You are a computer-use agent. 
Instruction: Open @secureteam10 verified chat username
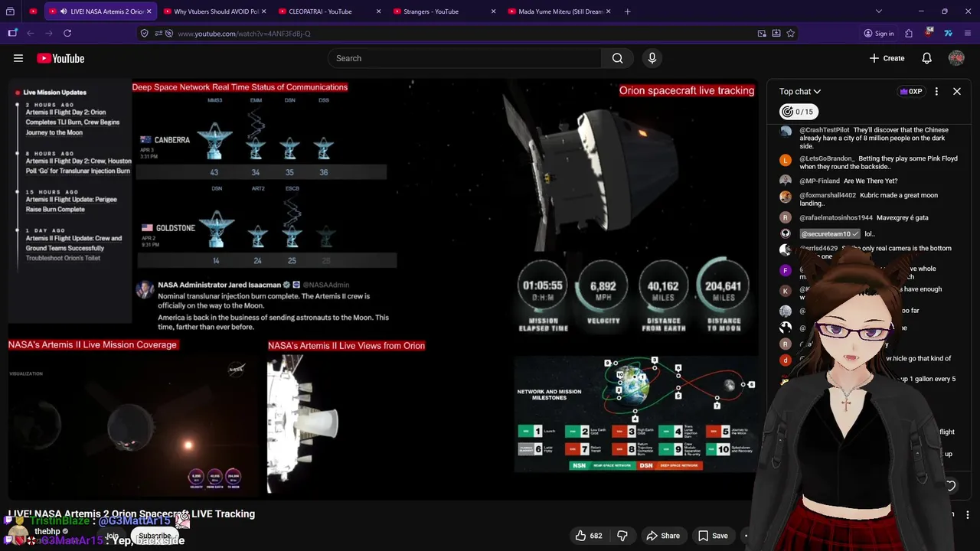click(830, 233)
